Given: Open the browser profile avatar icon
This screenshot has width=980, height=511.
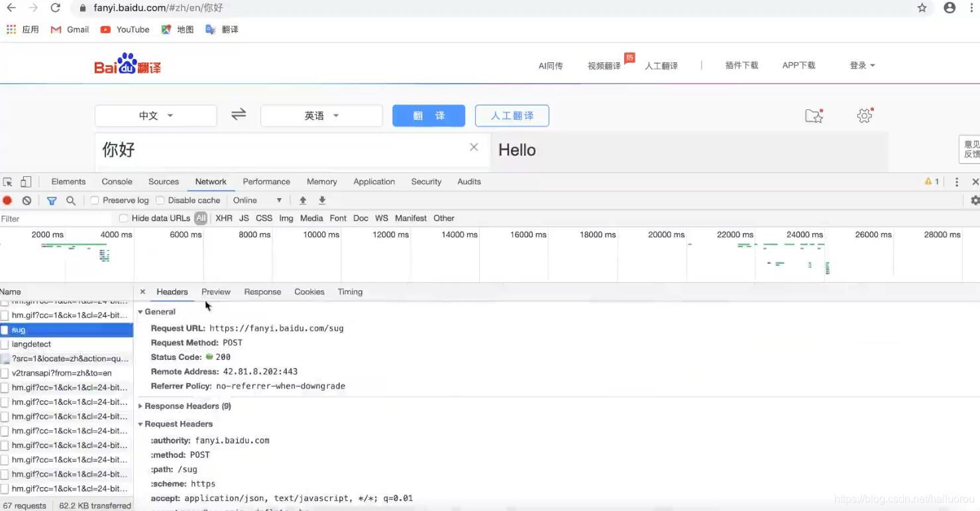Looking at the screenshot, I should (x=950, y=8).
